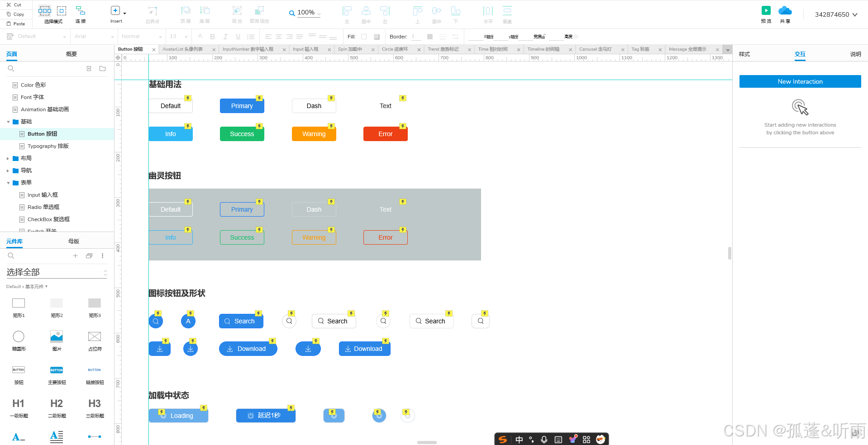Switch to the 概要 outline tab
Screen dimensions: 868x445
click(72, 54)
